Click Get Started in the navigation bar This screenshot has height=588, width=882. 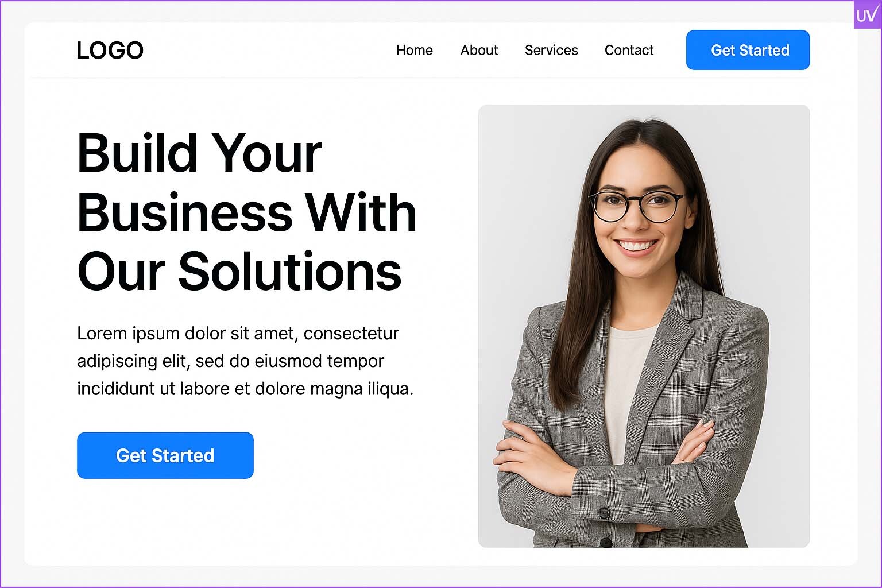[748, 50]
